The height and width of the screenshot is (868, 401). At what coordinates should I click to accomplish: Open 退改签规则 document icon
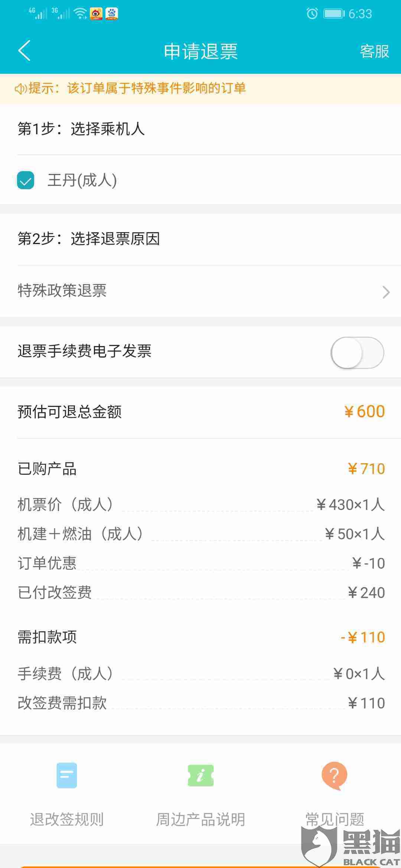pos(67,775)
